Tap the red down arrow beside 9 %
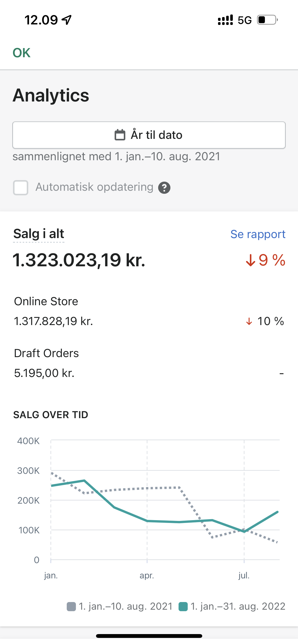This screenshot has height=644, width=298. tap(251, 260)
